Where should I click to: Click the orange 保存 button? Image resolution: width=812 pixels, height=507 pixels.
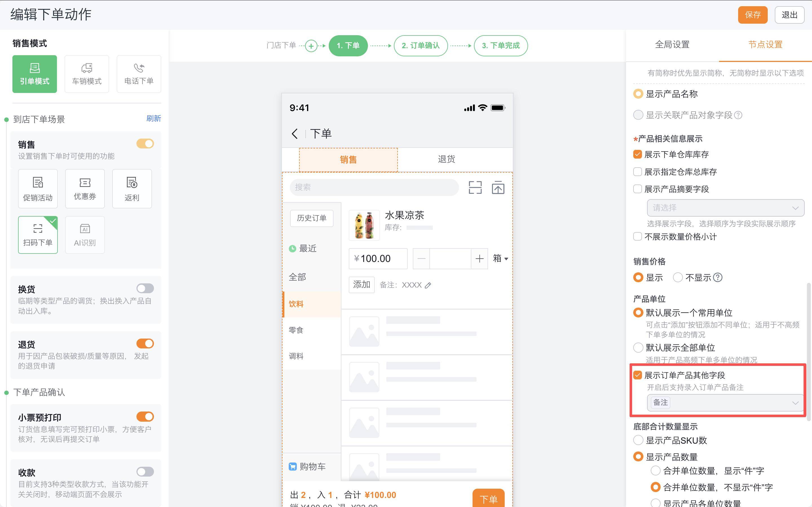point(752,15)
